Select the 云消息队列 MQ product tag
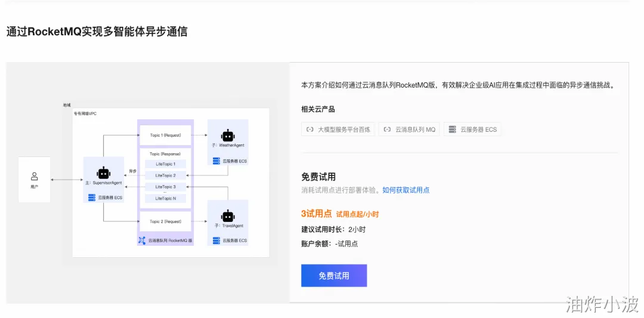 click(x=409, y=129)
